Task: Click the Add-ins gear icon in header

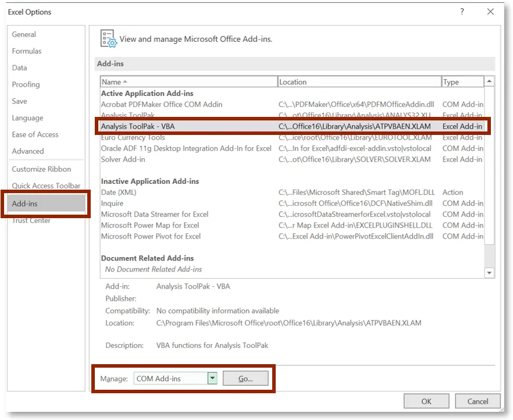Action: click(x=109, y=39)
